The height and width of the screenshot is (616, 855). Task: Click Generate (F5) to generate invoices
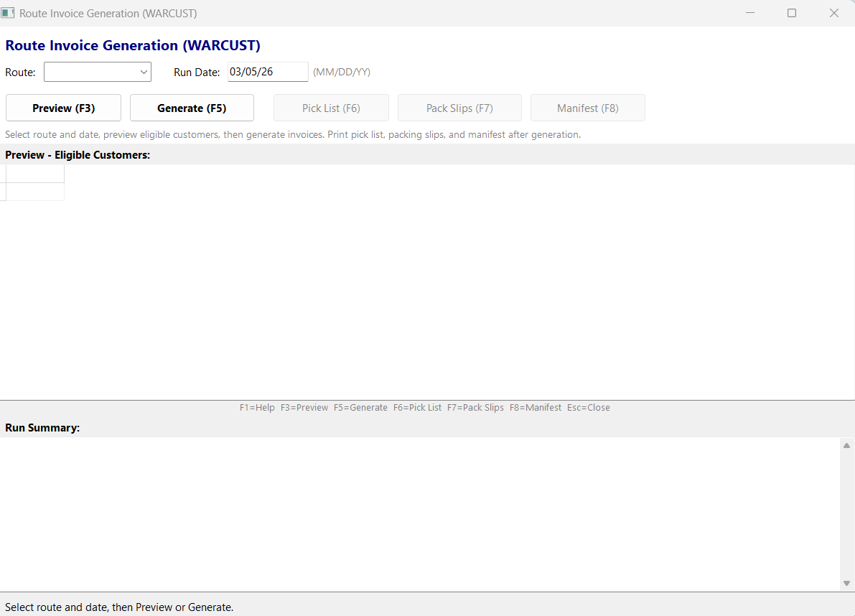(x=192, y=108)
